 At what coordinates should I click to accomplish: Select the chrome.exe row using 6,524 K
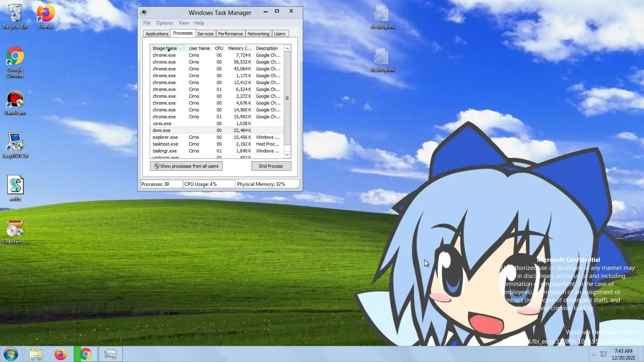217,90
